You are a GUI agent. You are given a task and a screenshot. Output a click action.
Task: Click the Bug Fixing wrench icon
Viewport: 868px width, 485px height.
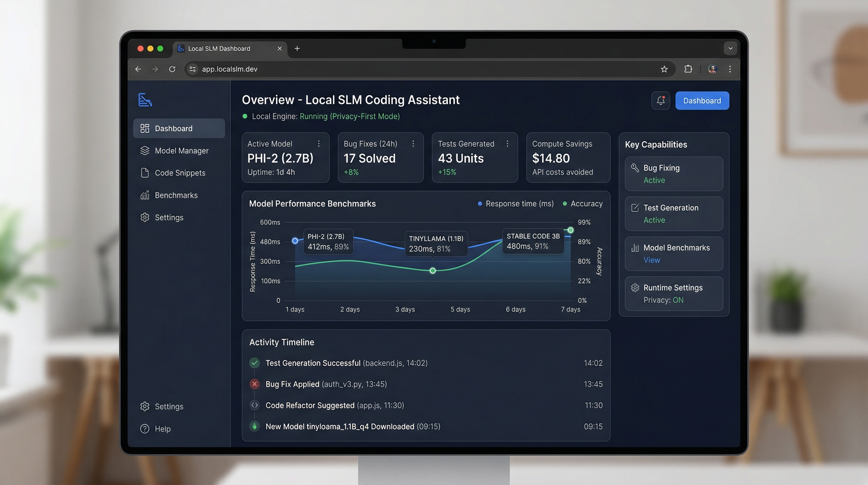(635, 168)
